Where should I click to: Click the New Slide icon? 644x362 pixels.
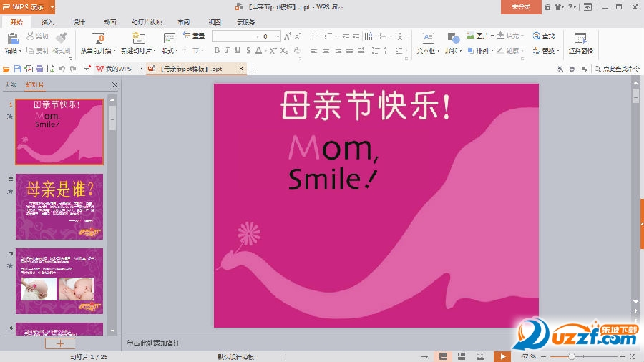138,38
